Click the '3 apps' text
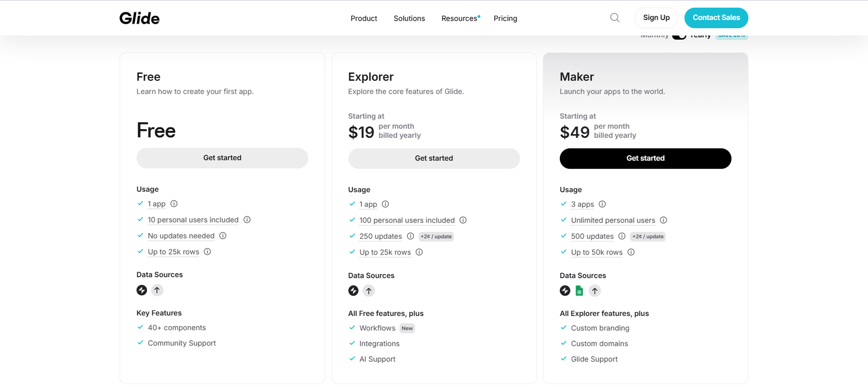Image resolution: width=868 pixels, height=388 pixels. pyautogui.click(x=583, y=205)
